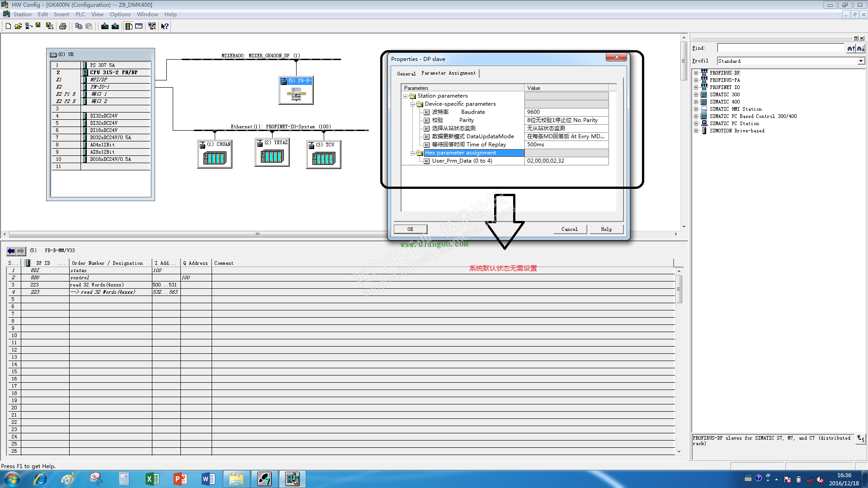Toggle the hardware Catalog icon

click(128, 26)
